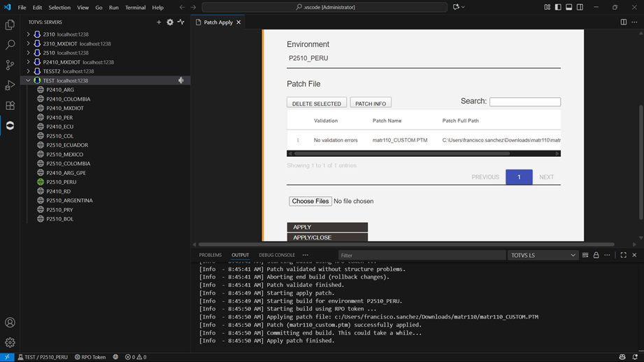
Task: Clear the output panel icon
Action: point(585,255)
